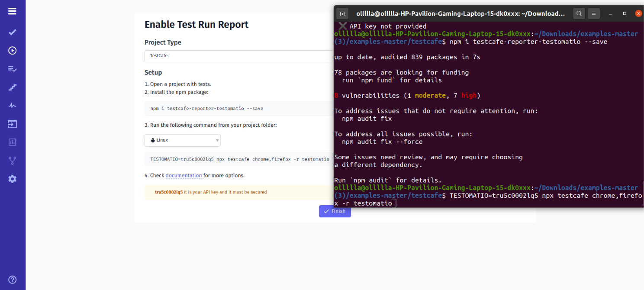
Task: Open the settings gear in sidebar
Action: point(12,179)
